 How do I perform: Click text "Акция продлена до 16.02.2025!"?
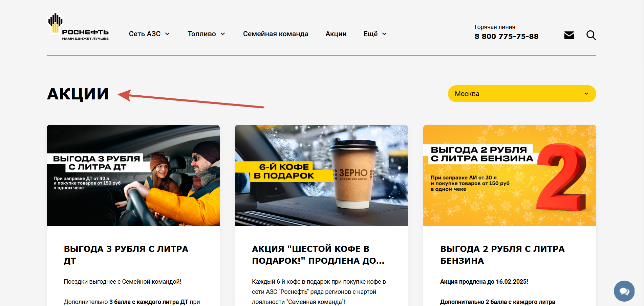[484, 282]
